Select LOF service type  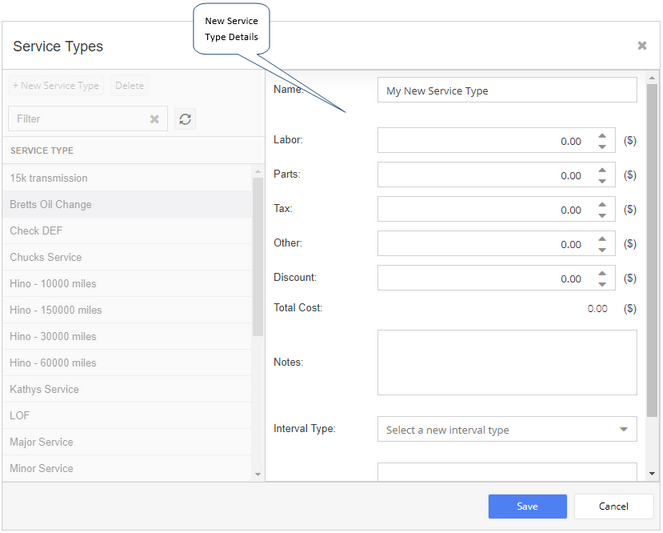click(127, 415)
